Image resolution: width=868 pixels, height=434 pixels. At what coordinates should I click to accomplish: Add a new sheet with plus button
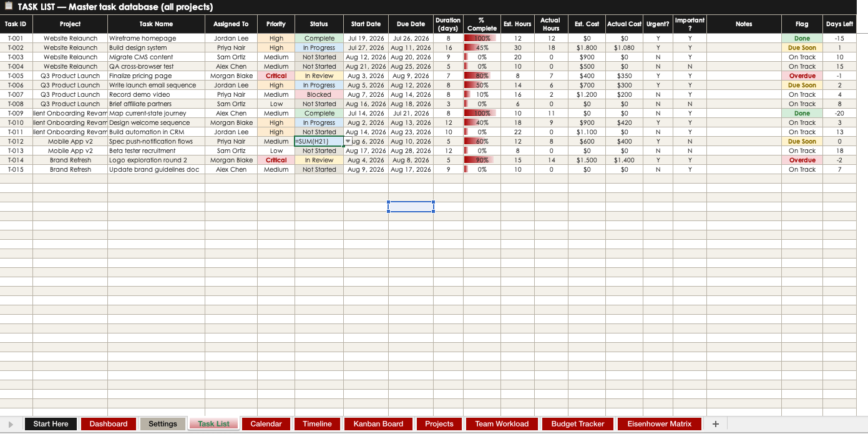point(716,424)
